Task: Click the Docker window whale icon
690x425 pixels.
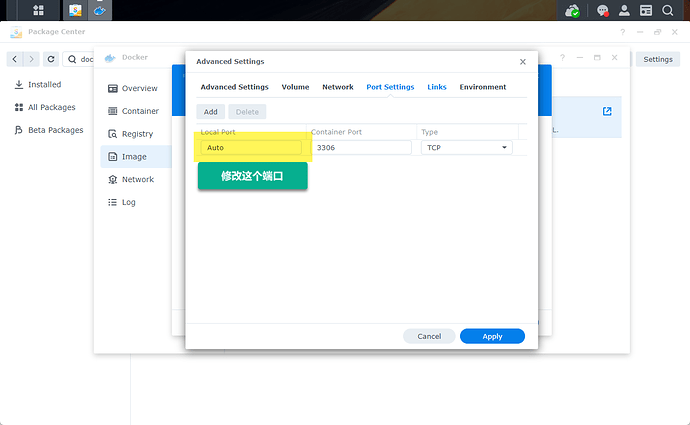Action: click(x=110, y=58)
